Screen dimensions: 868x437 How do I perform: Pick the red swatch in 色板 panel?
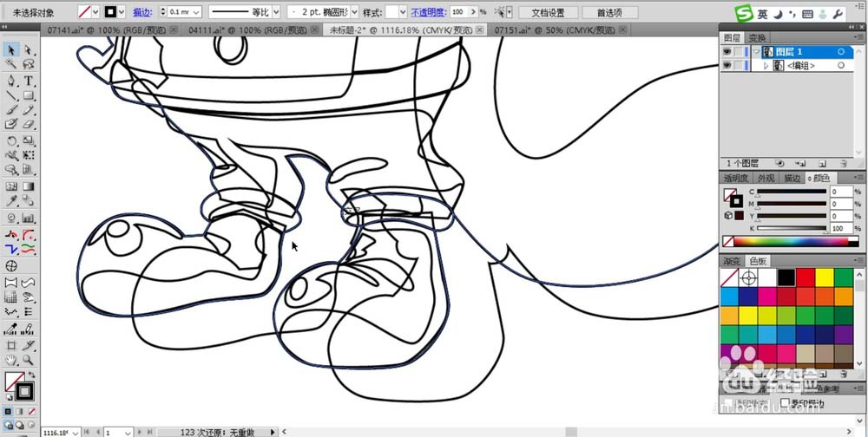click(806, 277)
